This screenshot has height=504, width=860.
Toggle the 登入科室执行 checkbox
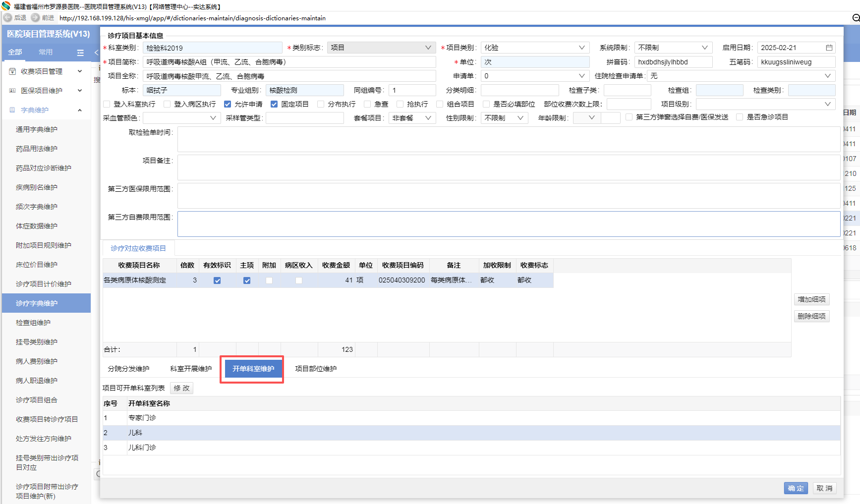click(107, 104)
